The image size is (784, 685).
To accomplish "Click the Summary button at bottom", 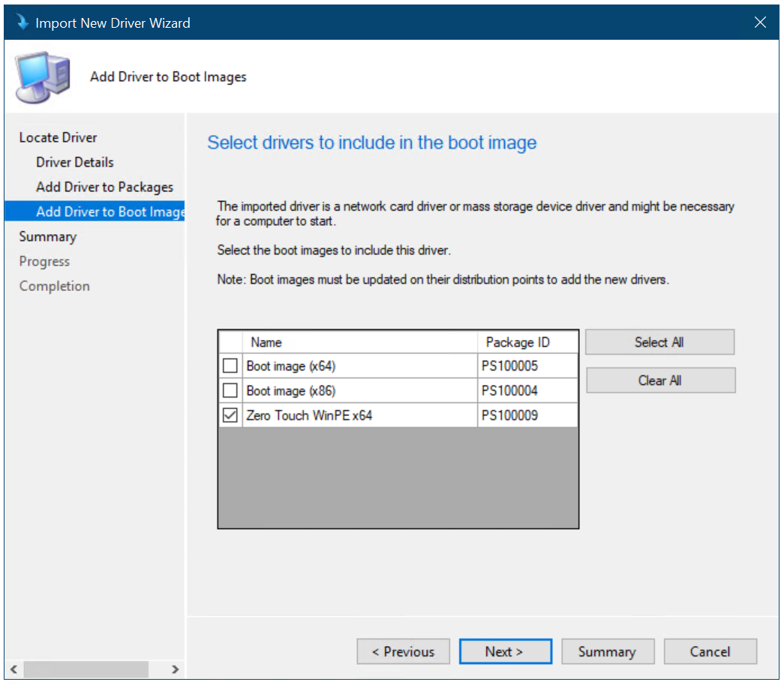I will [x=607, y=652].
